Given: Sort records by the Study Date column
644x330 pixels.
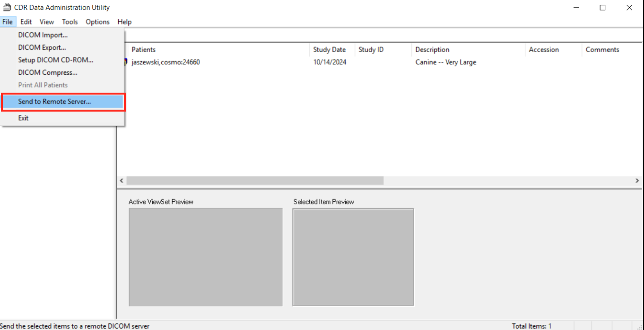Looking at the screenshot, I should (x=330, y=50).
